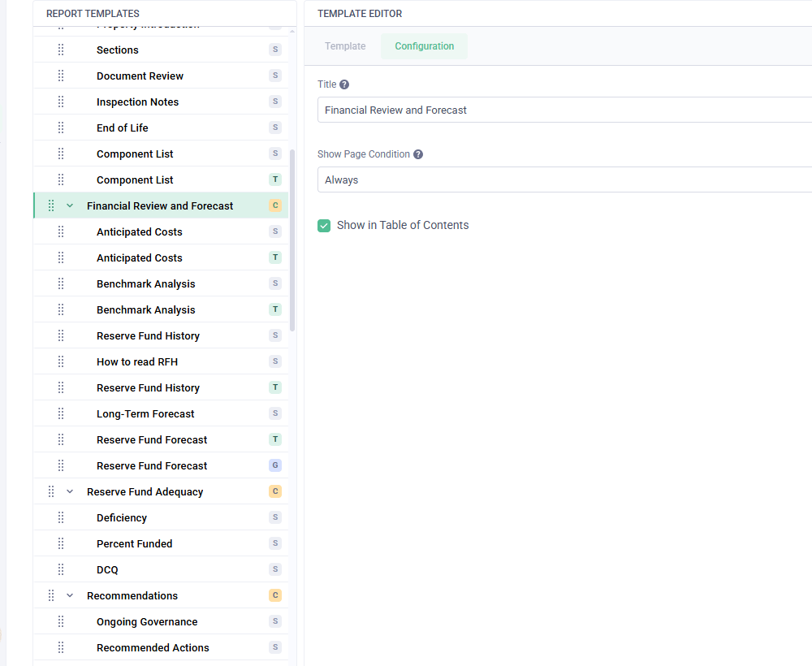Click S badge on Deficiency row

click(275, 517)
